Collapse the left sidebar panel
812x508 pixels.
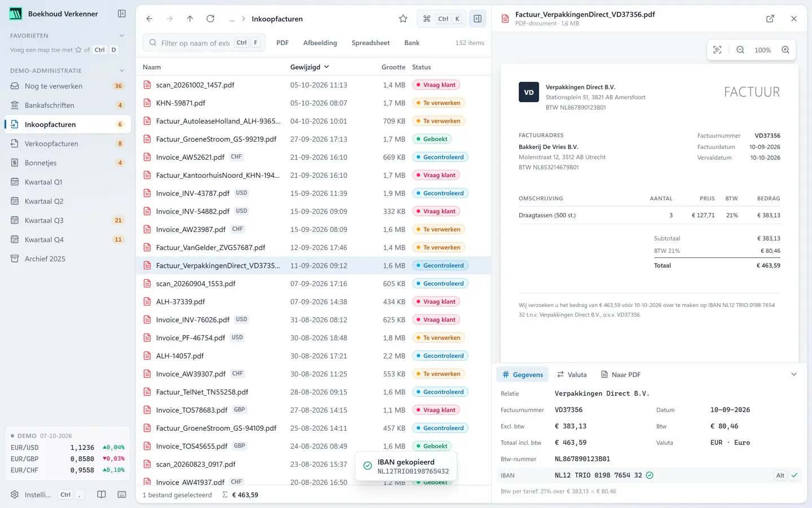point(122,14)
